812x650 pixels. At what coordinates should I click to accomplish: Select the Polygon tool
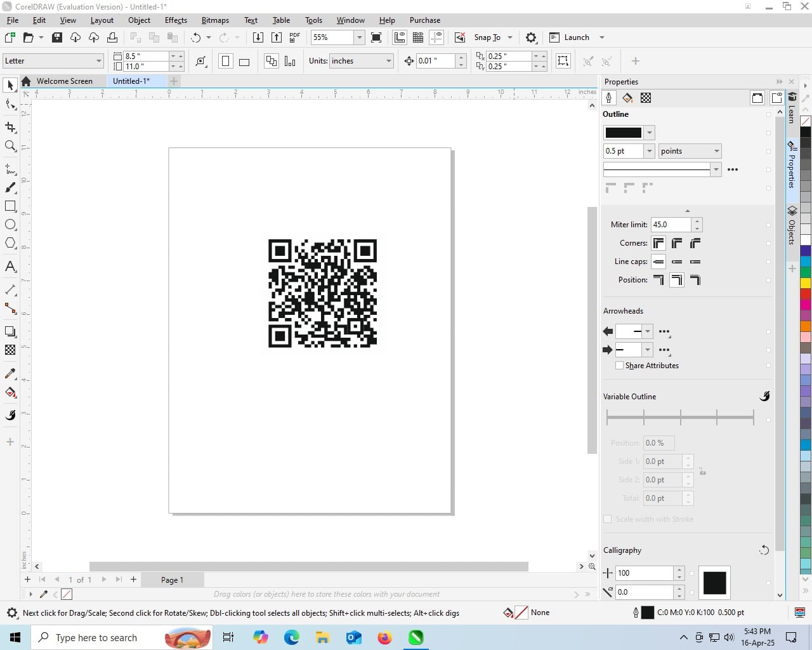[10, 243]
